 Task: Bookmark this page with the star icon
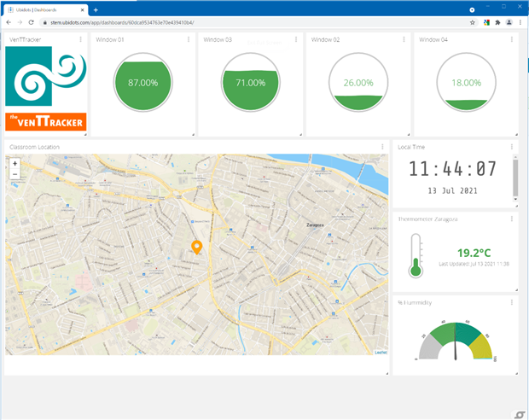[473, 22]
